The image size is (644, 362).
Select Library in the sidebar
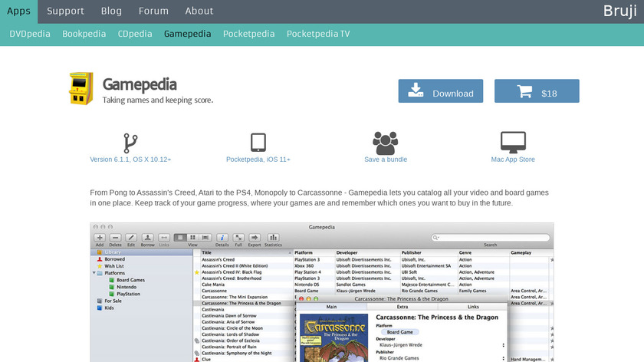142,252
